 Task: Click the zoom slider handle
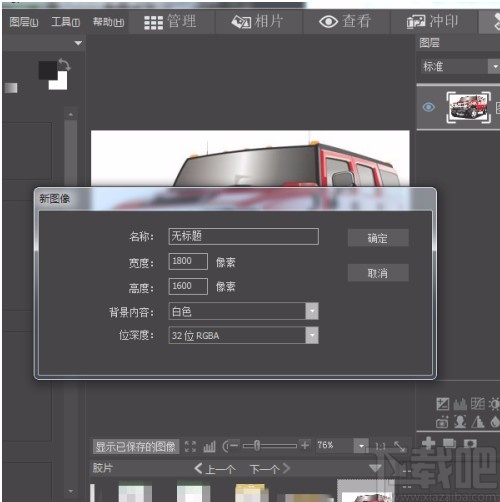257,445
